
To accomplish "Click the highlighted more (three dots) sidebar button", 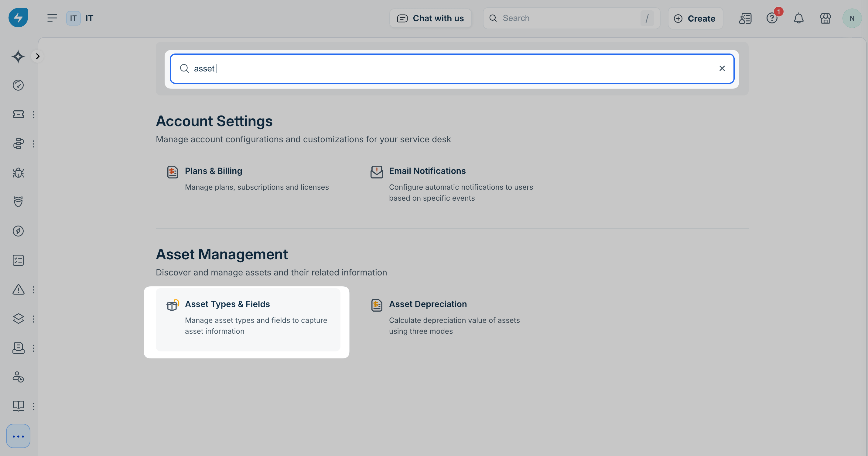I will 18,436.
